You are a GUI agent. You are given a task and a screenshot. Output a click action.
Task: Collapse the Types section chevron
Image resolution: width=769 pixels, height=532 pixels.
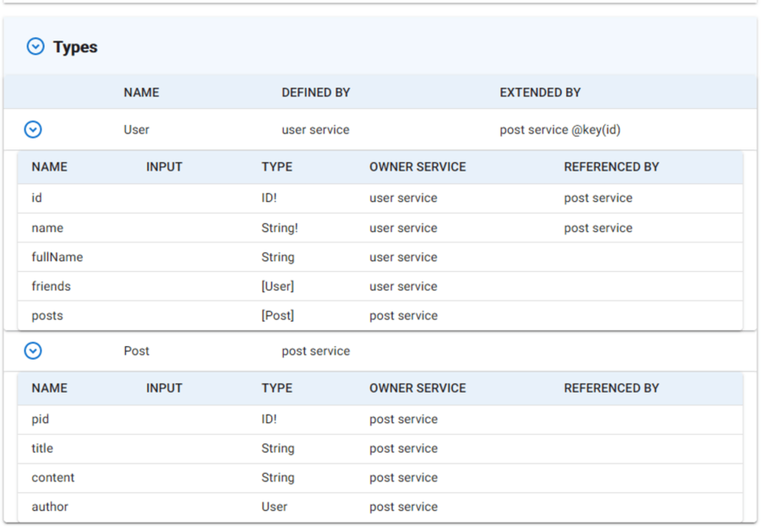pos(35,46)
